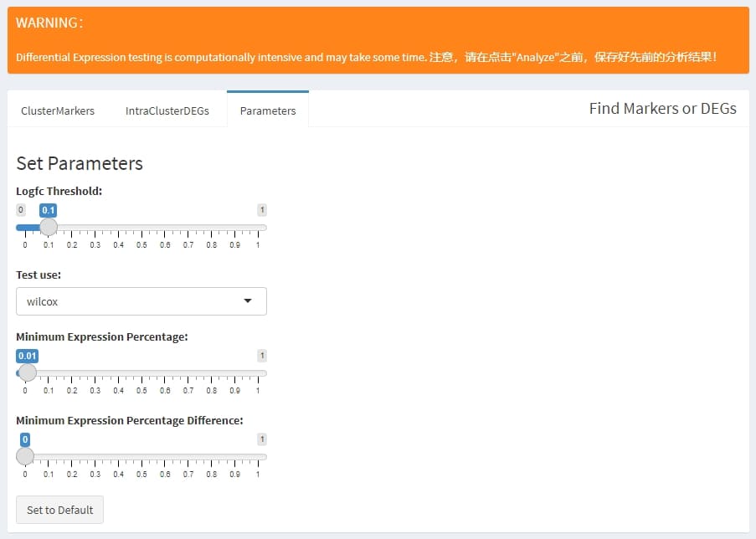Set Logfc Threshold slider to 1
This screenshot has height=539, width=756.
coord(258,227)
